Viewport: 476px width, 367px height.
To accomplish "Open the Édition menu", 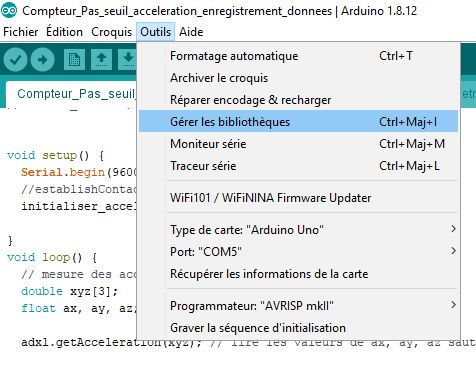I will 64,32.
